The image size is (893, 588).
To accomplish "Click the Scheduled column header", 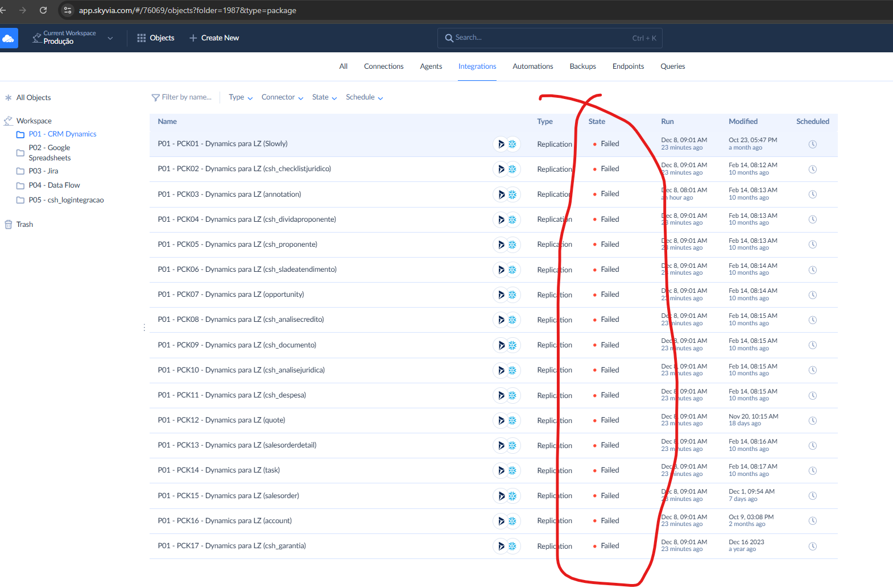I will (812, 122).
